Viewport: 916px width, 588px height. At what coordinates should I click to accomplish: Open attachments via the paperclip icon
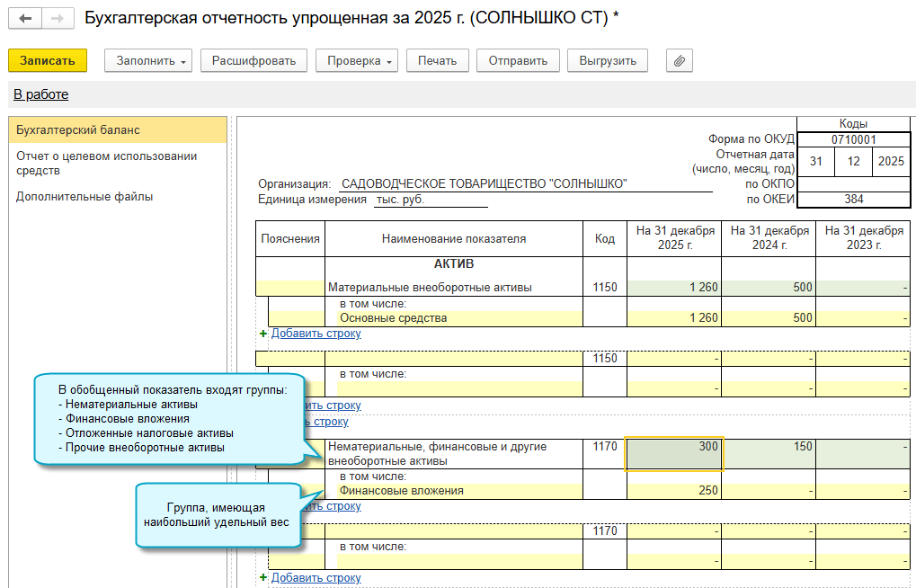680,61
